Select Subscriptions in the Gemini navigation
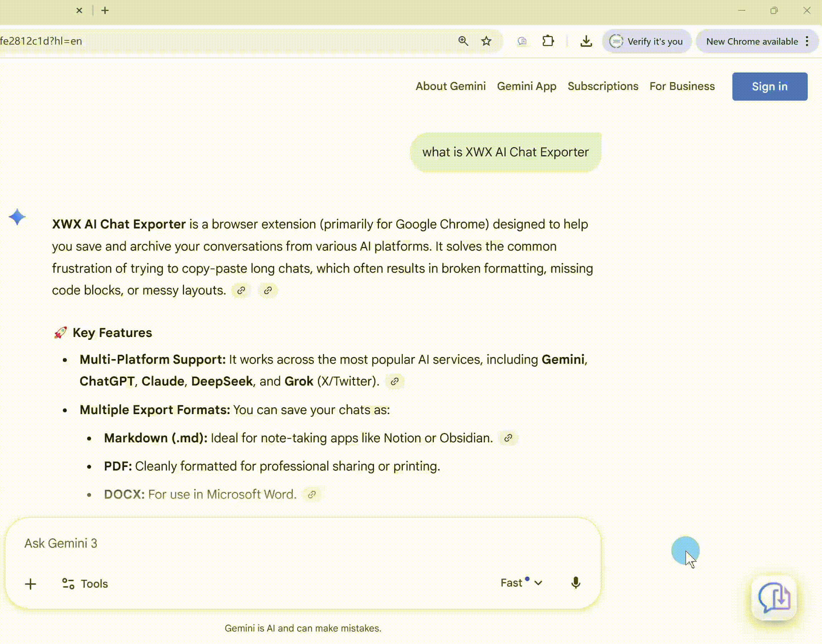This screenshot has width=822, height=644. pyautogui.click(x=602, y=86)
